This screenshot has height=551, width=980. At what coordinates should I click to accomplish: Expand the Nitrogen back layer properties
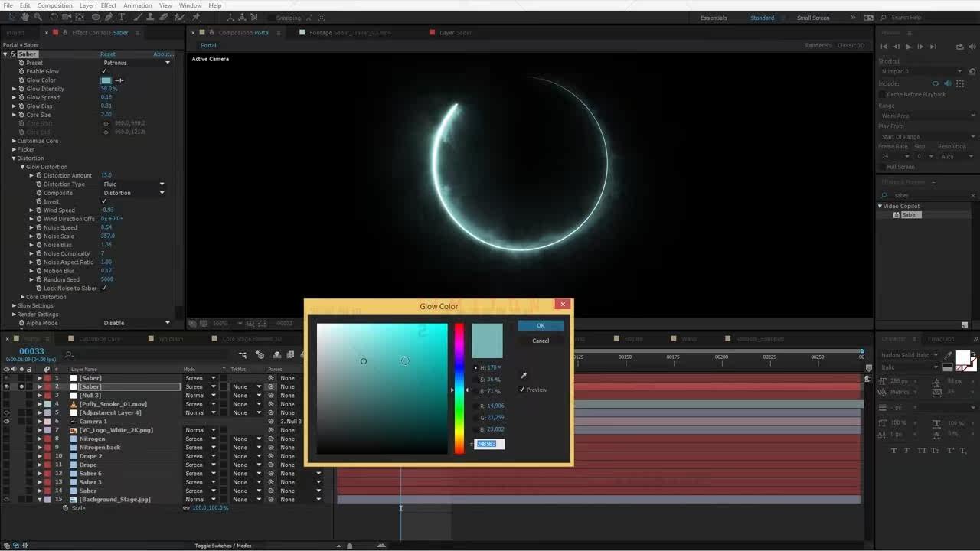(x=40, y=447)
